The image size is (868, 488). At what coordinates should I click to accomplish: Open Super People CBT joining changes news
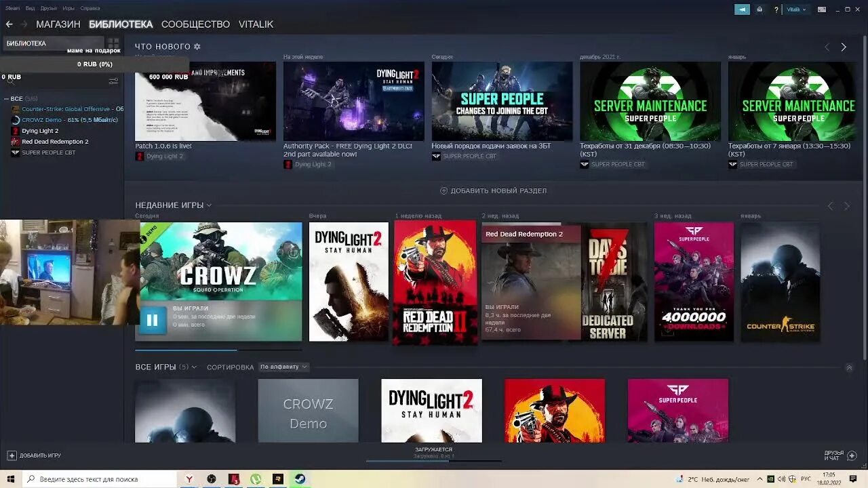(502, 102)
